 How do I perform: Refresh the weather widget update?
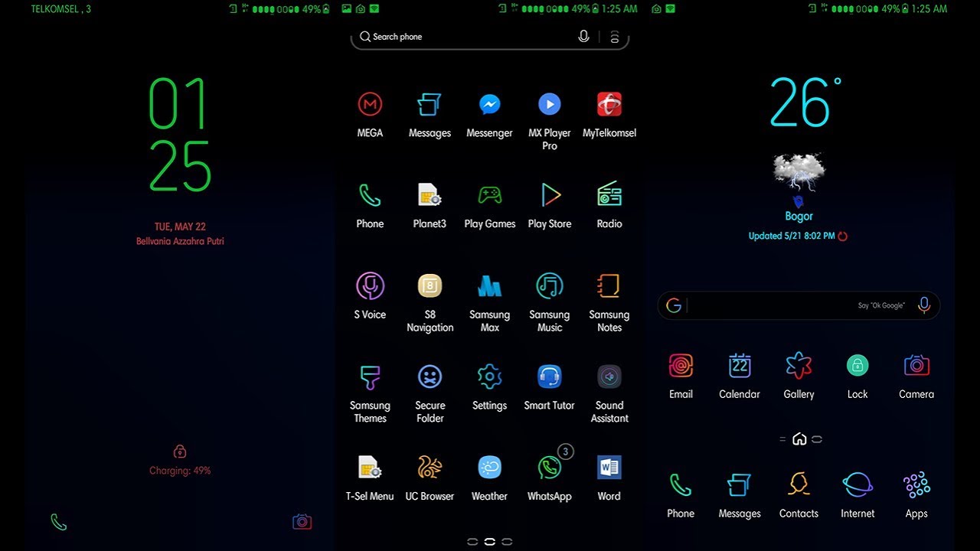[x=843, y=236]
